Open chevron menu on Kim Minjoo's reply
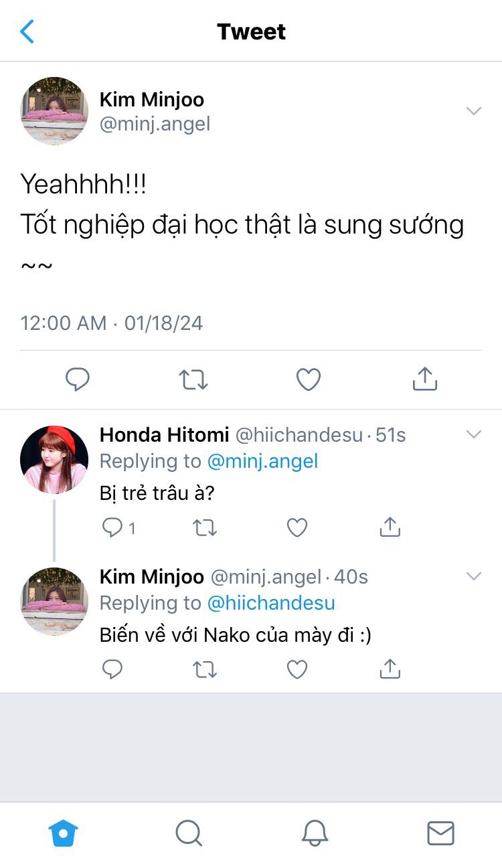The height and width of the screenshot is (868, 502). pyautogui.click(x=474, y=576)
